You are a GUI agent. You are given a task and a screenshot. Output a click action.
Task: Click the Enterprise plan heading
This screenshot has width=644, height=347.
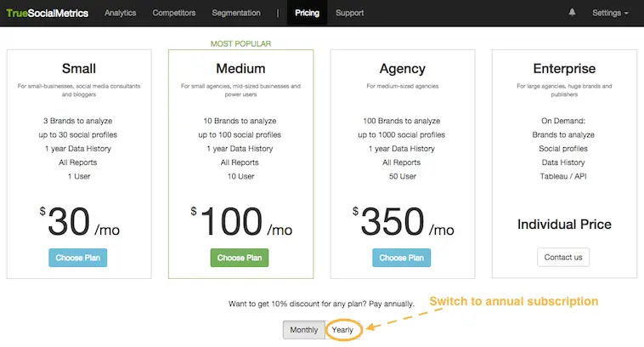tap(563, 68)
